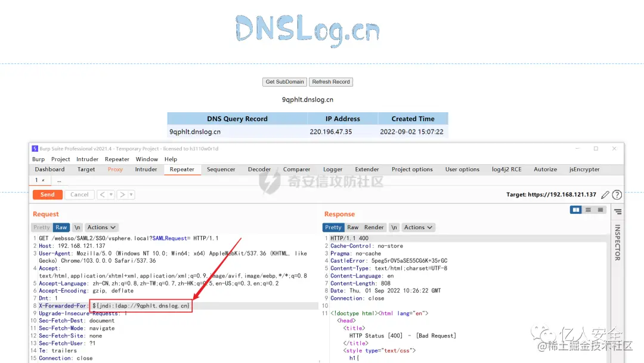Toggle request non-printable characters \n
The image size is (644, 363).
(77, 227)
